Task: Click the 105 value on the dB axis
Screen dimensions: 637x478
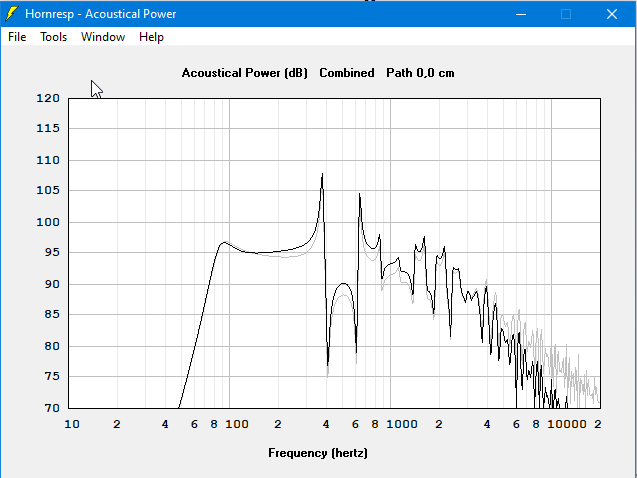Action: [x=48, y=190]
